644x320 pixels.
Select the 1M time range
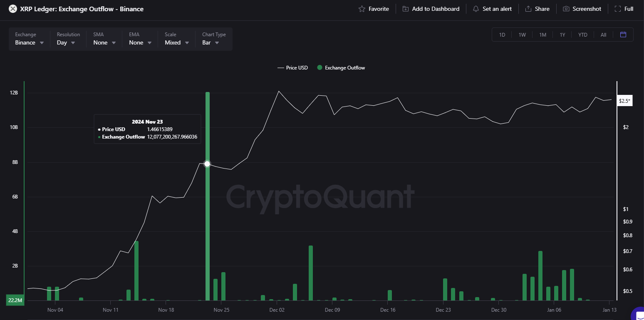pyautogui.click(x=542, y=35)
